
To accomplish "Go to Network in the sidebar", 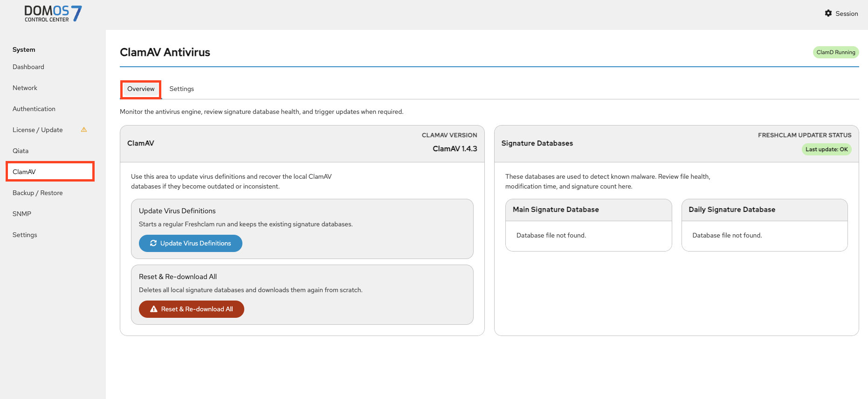I will [25, 88].
